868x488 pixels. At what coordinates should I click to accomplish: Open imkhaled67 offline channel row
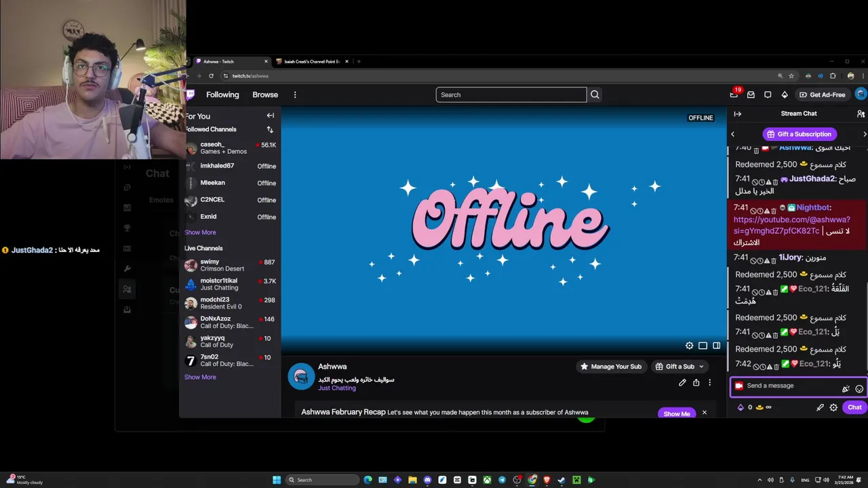pyautogui.click(x=231, y=166)
